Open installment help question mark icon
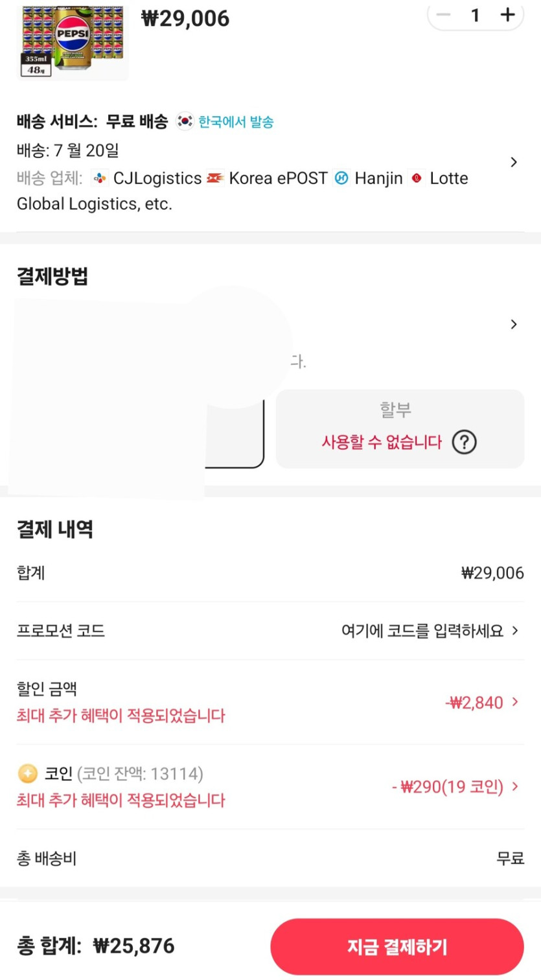The width and height of the screenshot is (541, 980). click(x=464, y=443)
